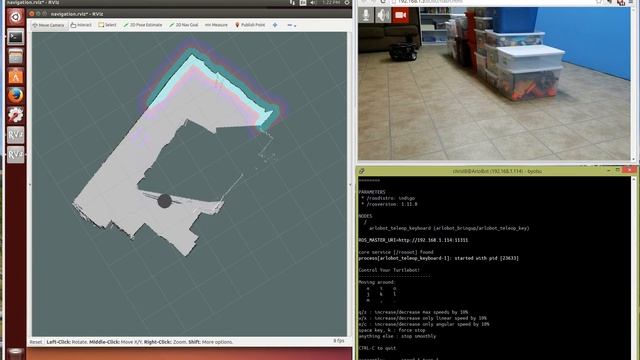Screen dimensions: 640x360
Task: Click the Reset button in RViz status bar
Action: pos(36,342)
